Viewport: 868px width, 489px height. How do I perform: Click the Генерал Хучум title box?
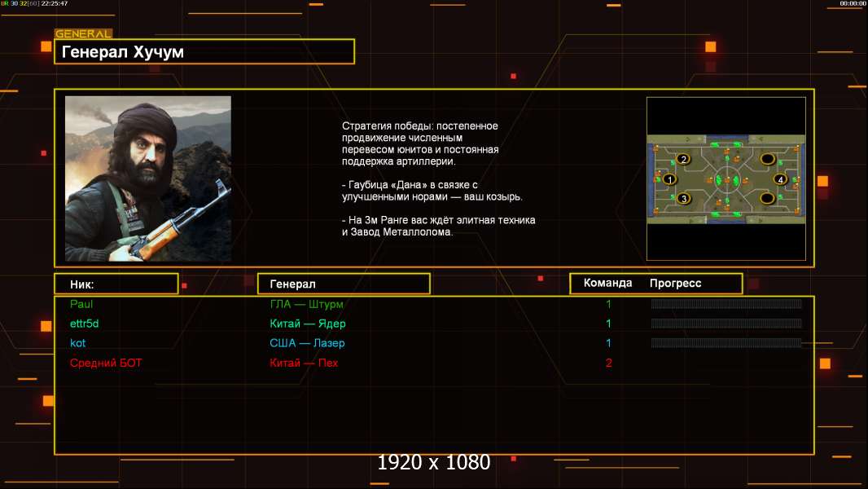(204, 51)
